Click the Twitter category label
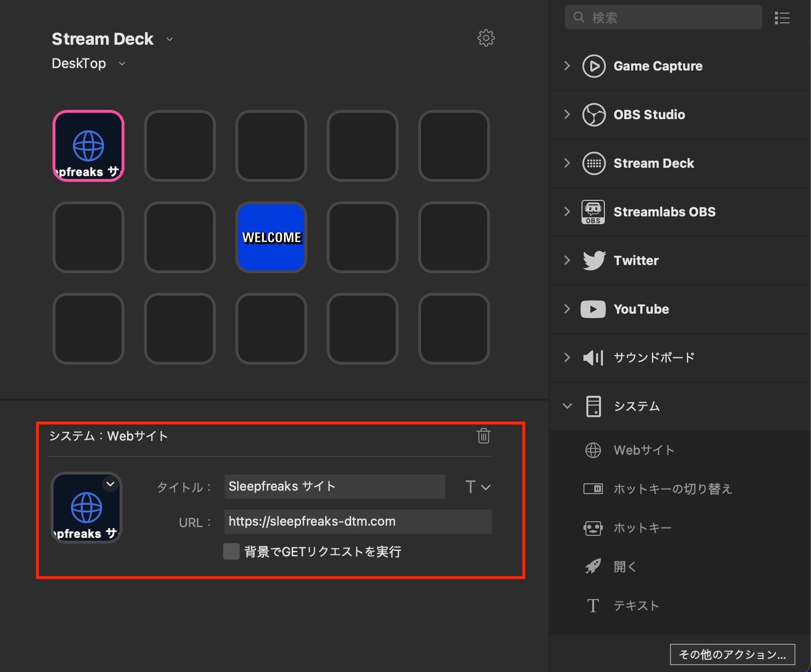The width and height of the screenshot is (811, 672). point(636,261)
